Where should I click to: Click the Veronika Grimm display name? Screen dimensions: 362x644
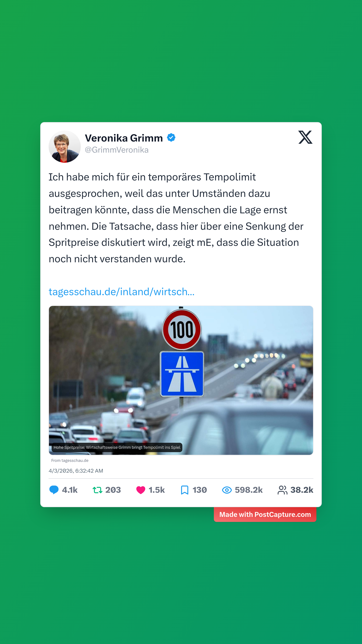tap(124, 138)
